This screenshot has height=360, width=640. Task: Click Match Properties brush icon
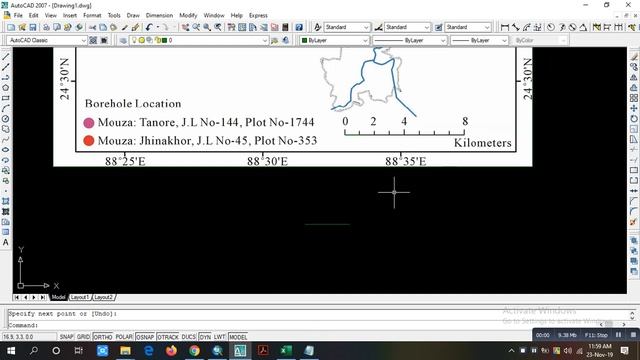click(125, 27)
